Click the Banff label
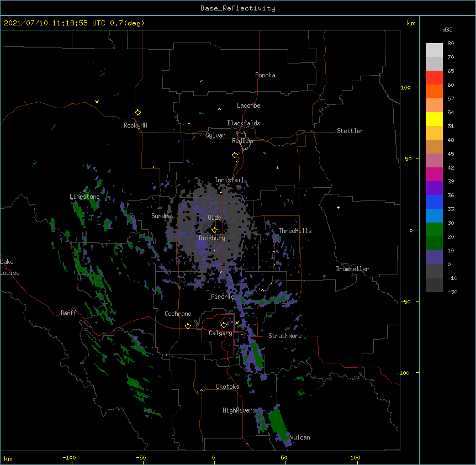The height and width of the screenshot is (465, 476). pyautogui.click(x=68, y=313)
